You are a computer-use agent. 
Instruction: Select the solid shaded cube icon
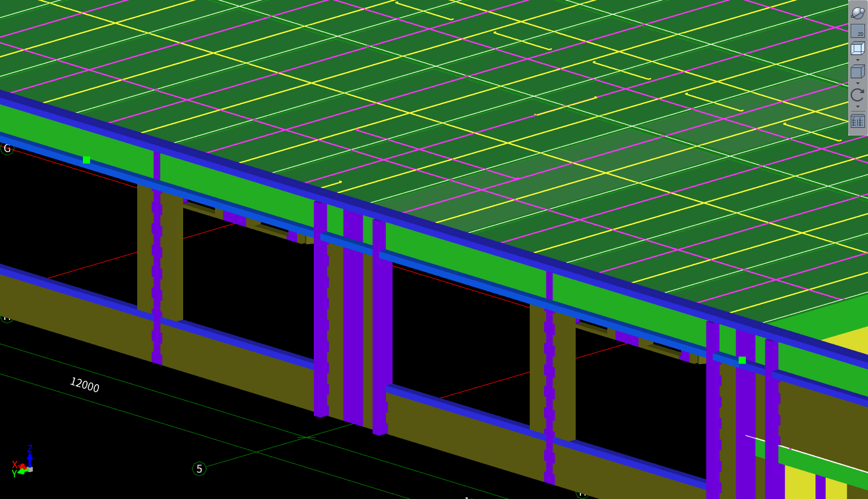point(858,72)
